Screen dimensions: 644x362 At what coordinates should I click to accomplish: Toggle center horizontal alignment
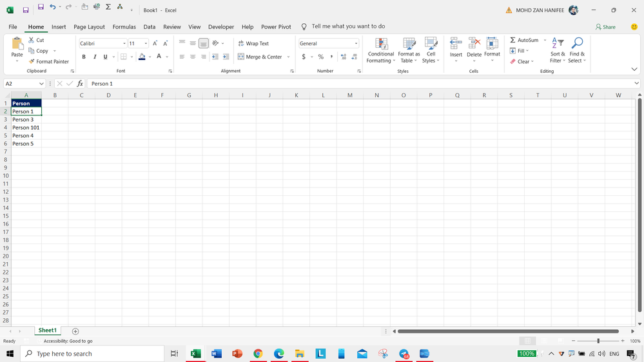click(x=193, y=57)
